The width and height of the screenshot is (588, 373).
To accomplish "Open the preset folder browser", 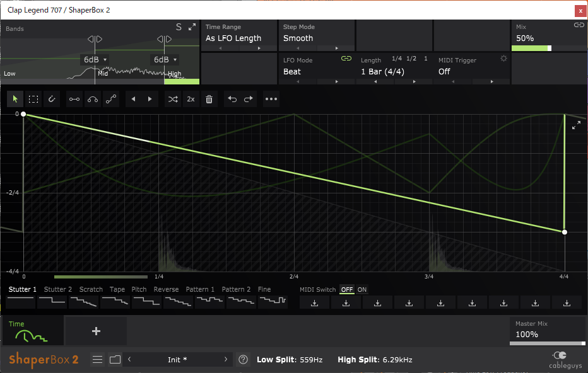I will coord(115,360).
